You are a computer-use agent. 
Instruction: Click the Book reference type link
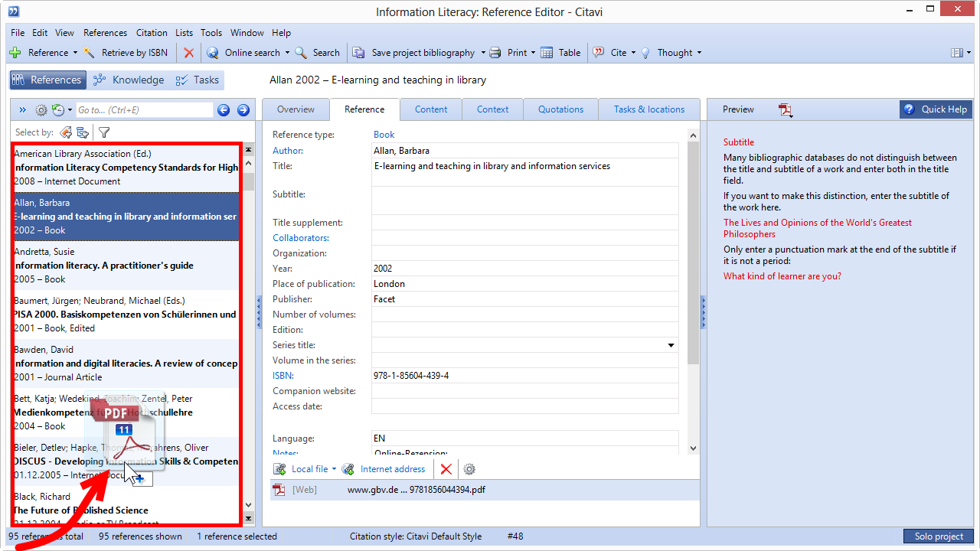384,135
